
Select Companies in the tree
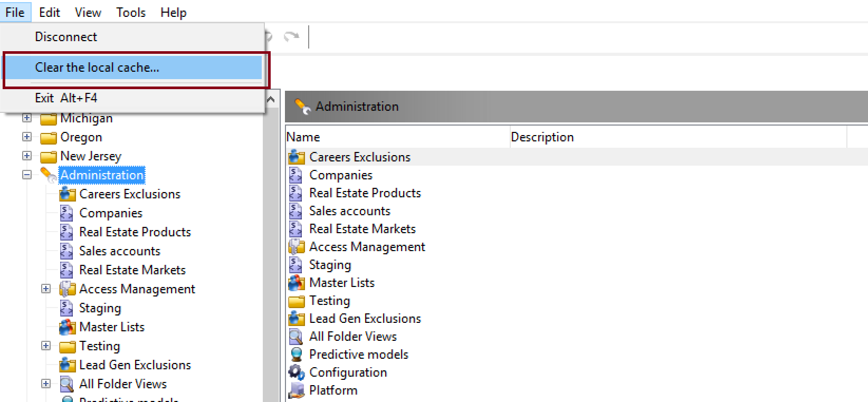(111, 213)
